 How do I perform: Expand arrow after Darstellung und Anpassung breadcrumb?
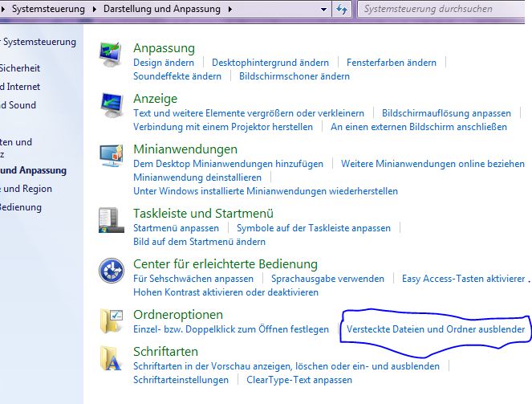230,9
